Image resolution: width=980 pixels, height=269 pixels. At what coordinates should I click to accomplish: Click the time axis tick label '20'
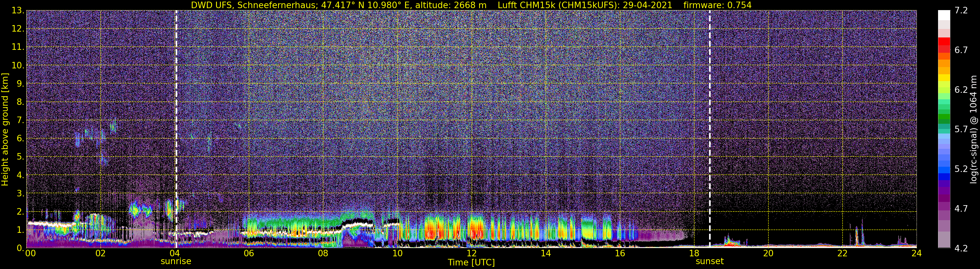coord(768,254)
